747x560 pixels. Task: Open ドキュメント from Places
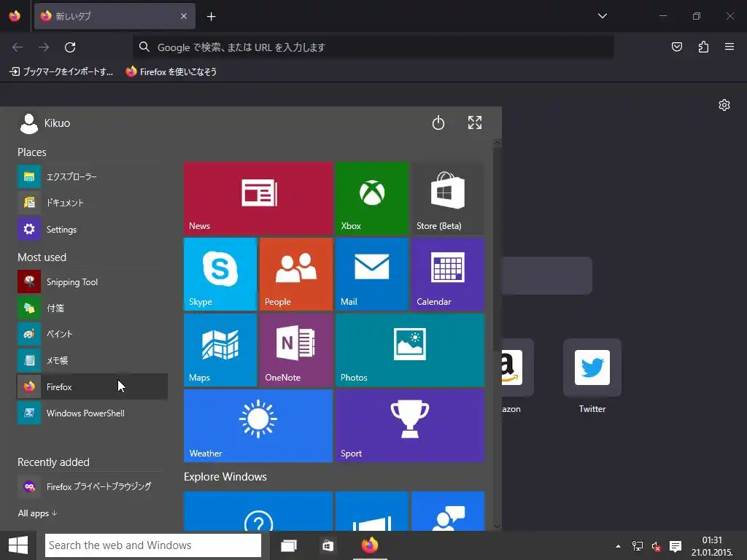tap(92, 203)
